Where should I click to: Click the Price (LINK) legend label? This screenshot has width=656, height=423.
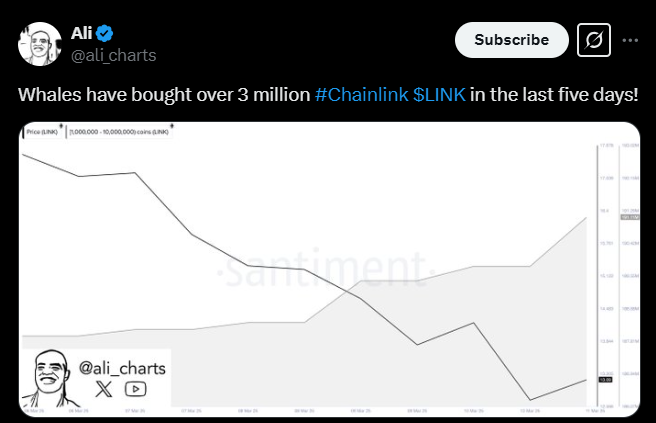click(41, 130)
